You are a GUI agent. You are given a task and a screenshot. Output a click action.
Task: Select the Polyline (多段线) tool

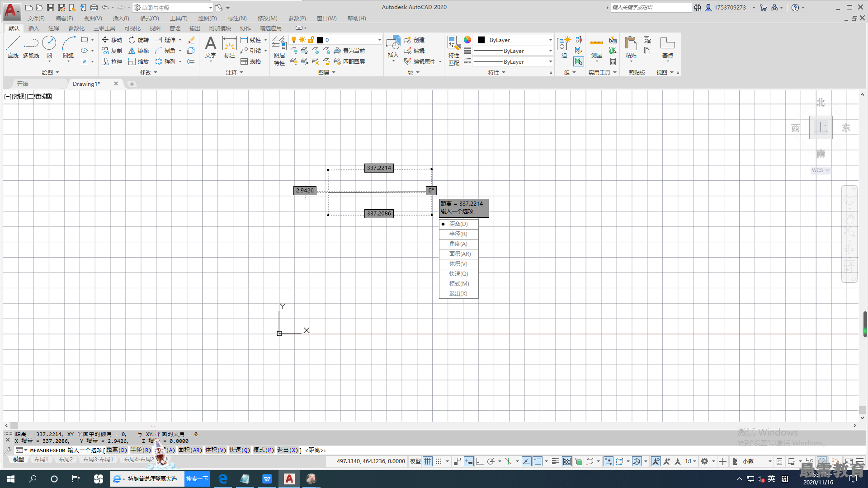click(x=31, y=47)
